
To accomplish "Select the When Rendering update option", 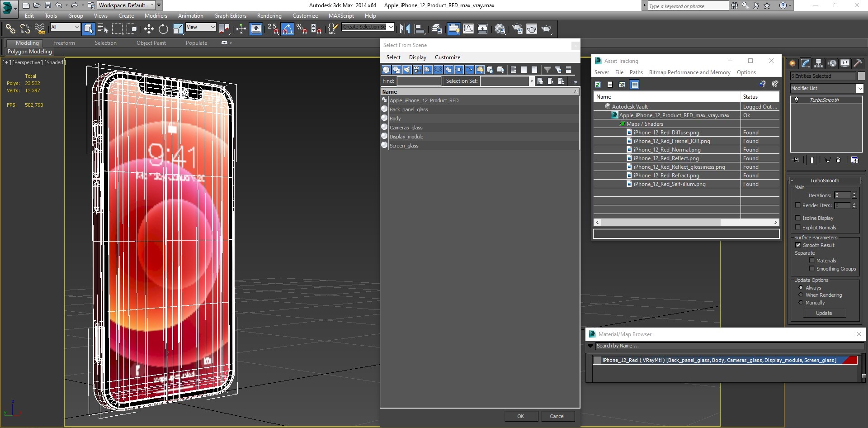I will (x=801, y=295).
